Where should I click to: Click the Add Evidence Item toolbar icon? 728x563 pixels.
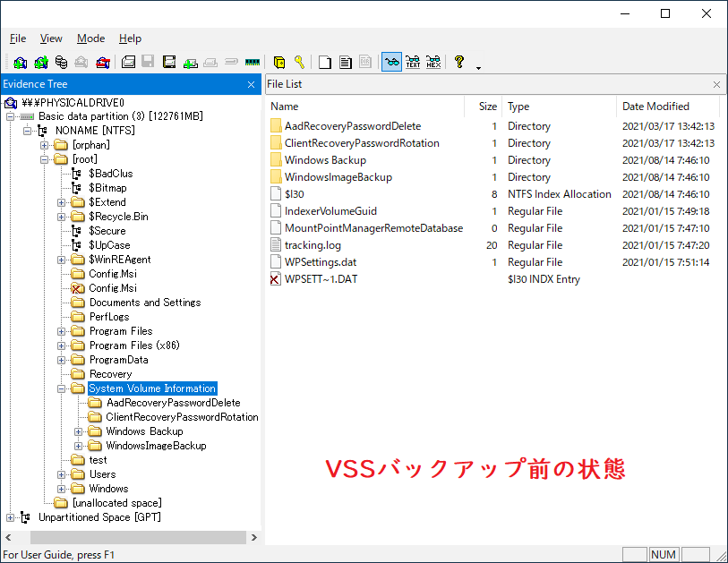[x=20, y=62]
